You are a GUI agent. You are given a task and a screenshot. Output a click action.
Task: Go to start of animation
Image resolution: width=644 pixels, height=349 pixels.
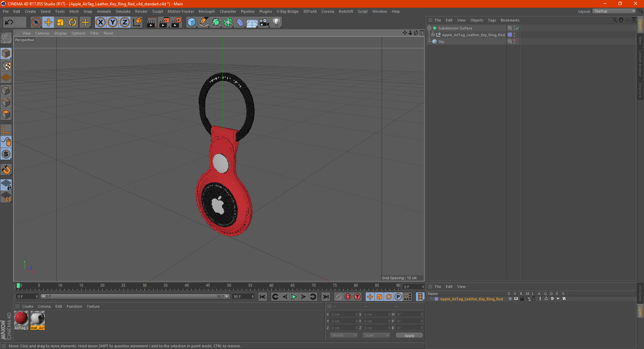[x=263, y=297]
